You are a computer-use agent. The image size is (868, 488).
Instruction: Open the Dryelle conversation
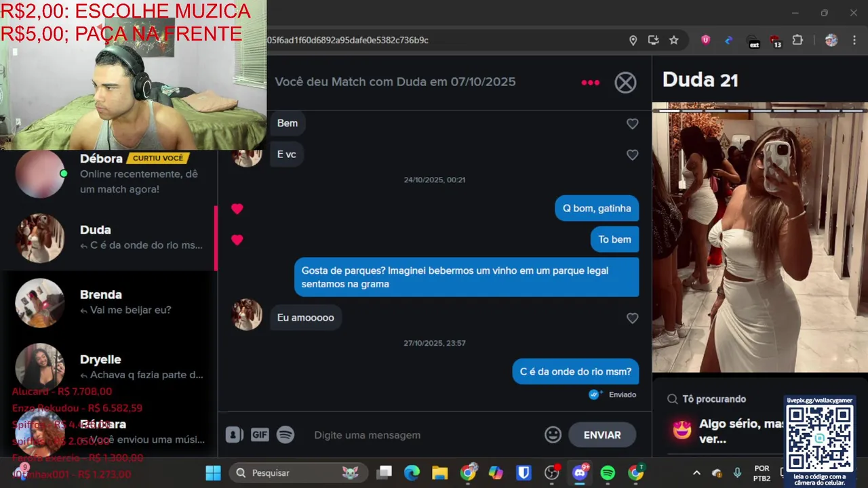coord(108,367)
